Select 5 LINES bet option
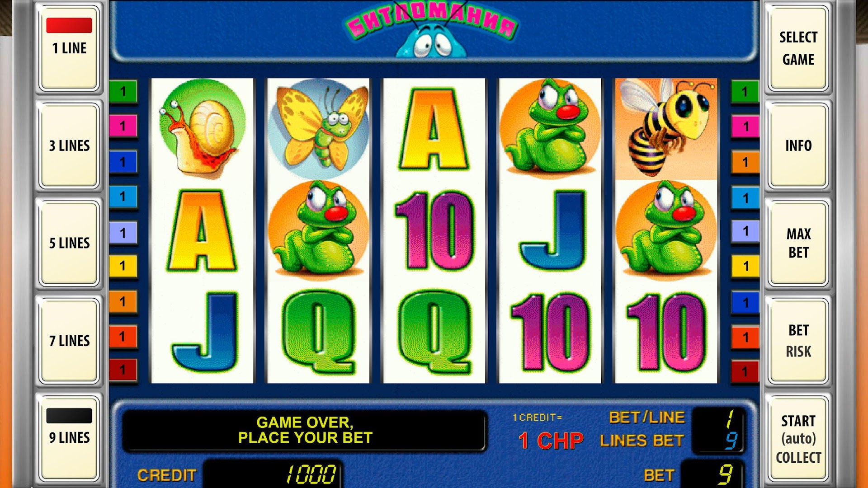This screenshot has height=488, width=868. point(69,243)
